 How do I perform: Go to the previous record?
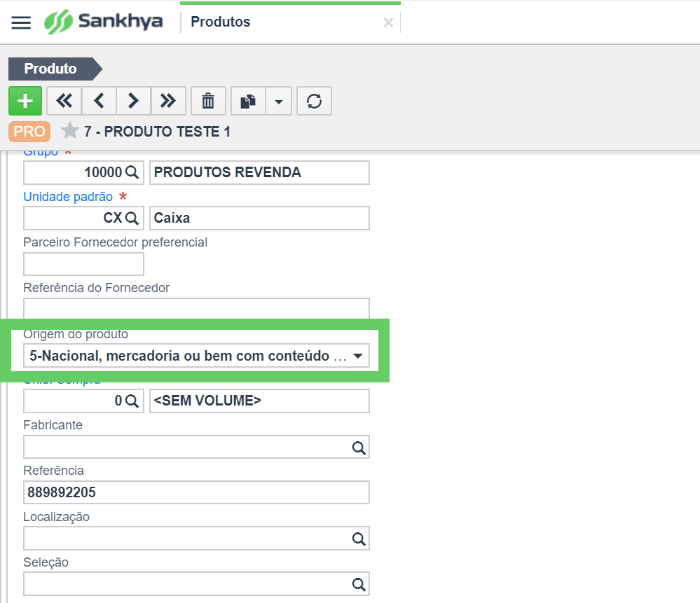point(99,102)
